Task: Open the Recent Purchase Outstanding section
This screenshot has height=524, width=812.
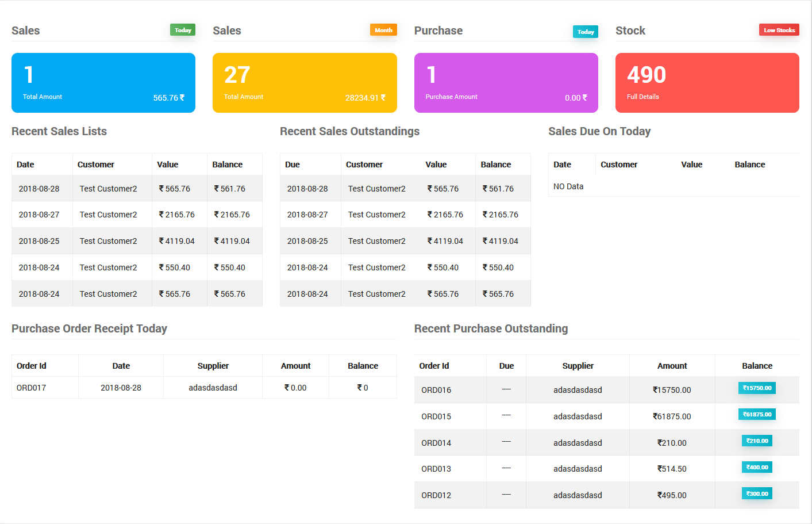Action: click(491, 328)
